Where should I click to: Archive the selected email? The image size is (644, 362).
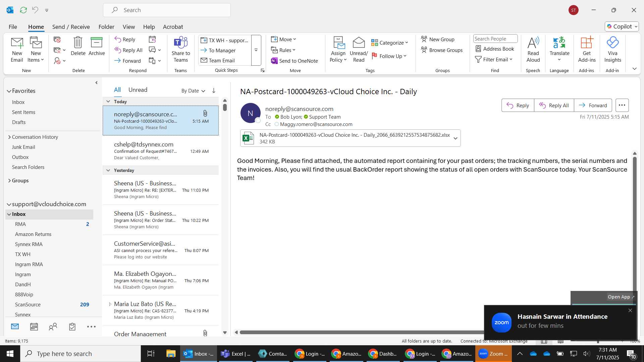tap(97, 46)
